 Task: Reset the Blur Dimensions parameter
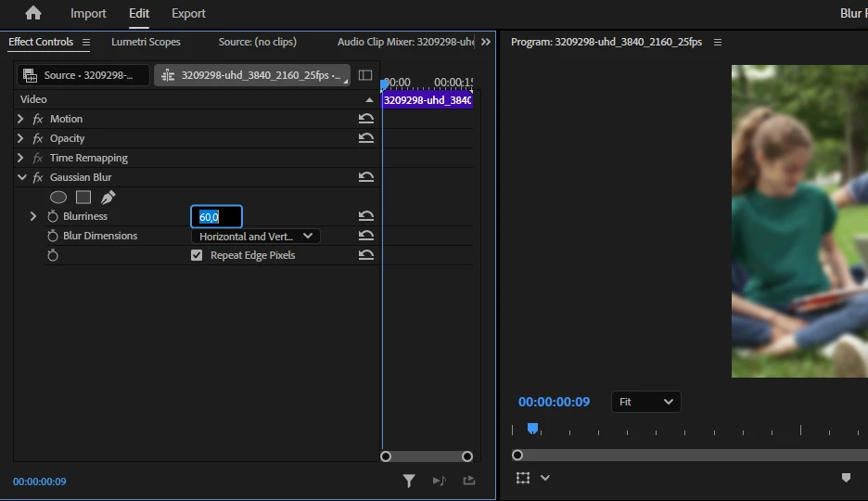pyautogui.click(x=366, y=236)
